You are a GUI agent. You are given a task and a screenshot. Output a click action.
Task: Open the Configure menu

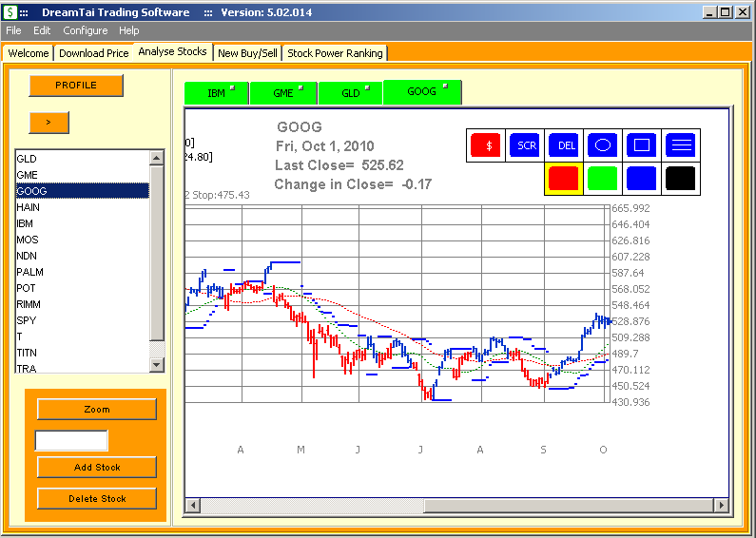[x=86, y=30]
